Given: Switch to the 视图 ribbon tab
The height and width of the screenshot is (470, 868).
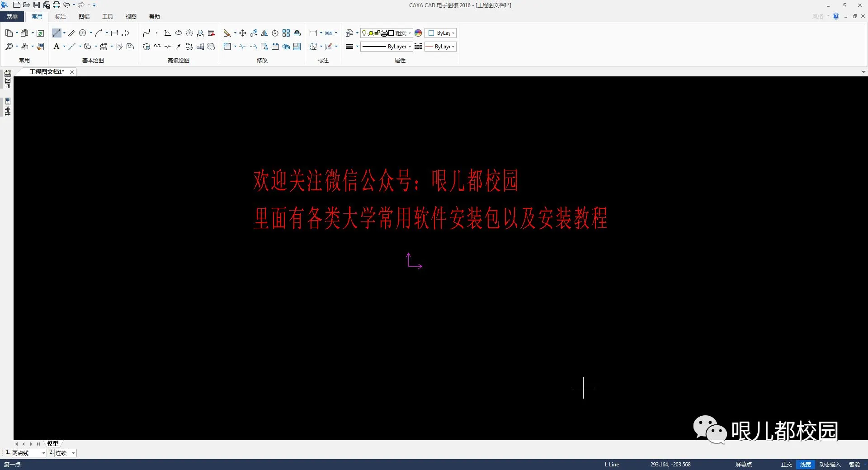Looking at the screenshot, I should [x=131, y=17].
